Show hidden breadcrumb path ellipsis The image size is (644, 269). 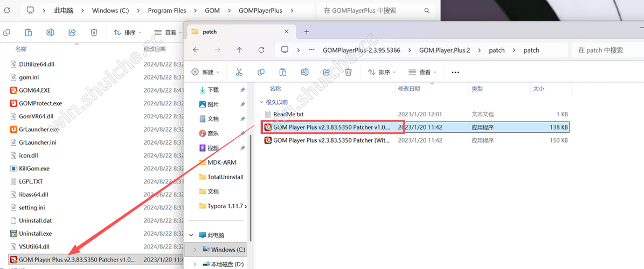coord(311,50)
